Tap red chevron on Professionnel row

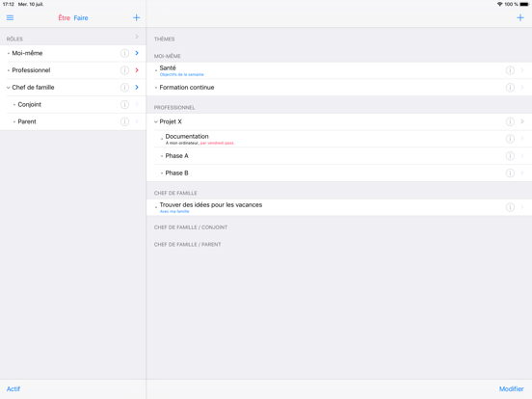coord(137,70)
